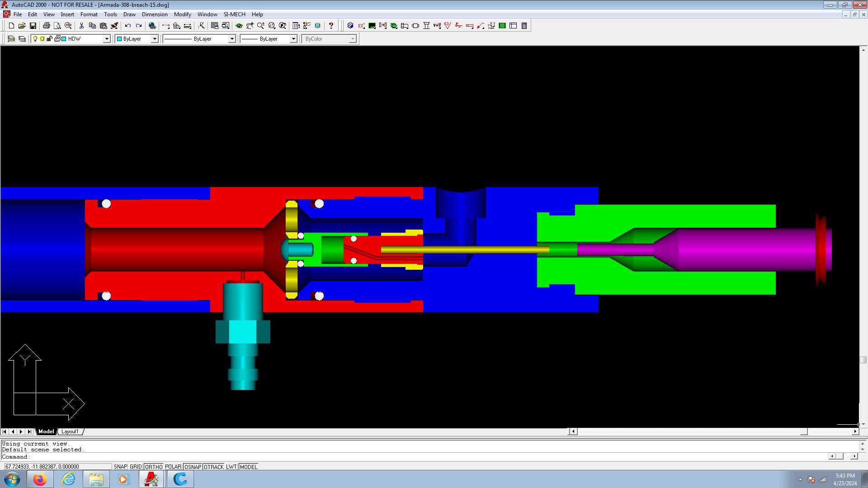Open the Properties window icon
This screenshot has height=488, width=868.
point(307,26)
